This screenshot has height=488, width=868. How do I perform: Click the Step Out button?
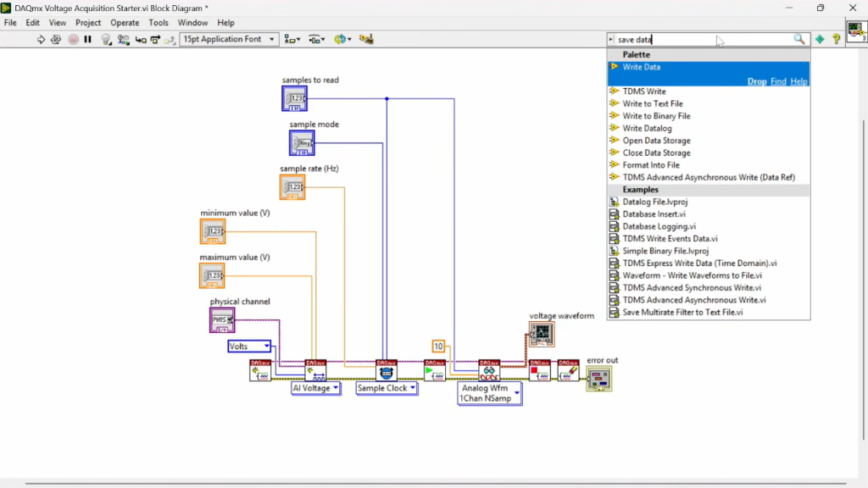[x=170, y=39]
